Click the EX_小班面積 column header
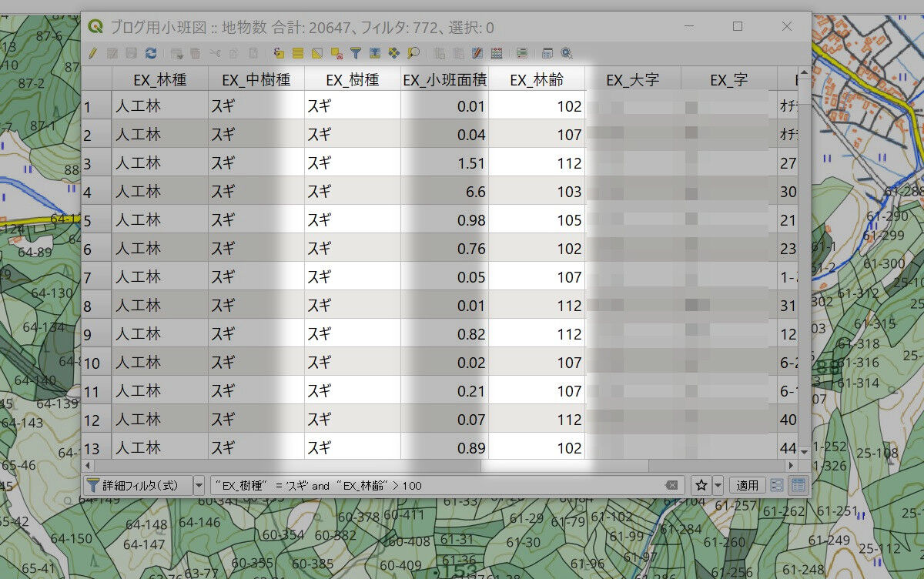924x579 pixels. (x=444, y=79)
